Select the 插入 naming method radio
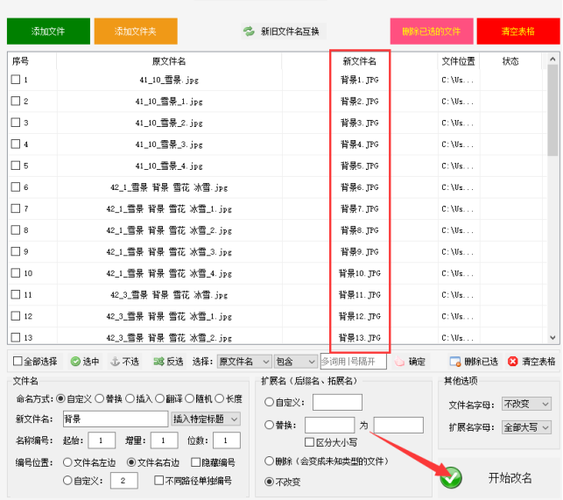 tap(130, 399)
